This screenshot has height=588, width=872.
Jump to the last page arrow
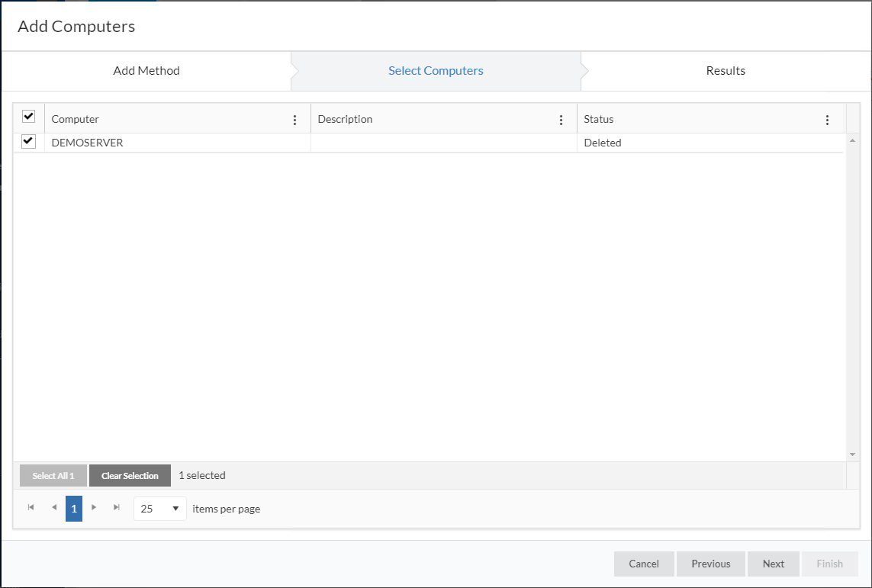(x=116, y=507)
